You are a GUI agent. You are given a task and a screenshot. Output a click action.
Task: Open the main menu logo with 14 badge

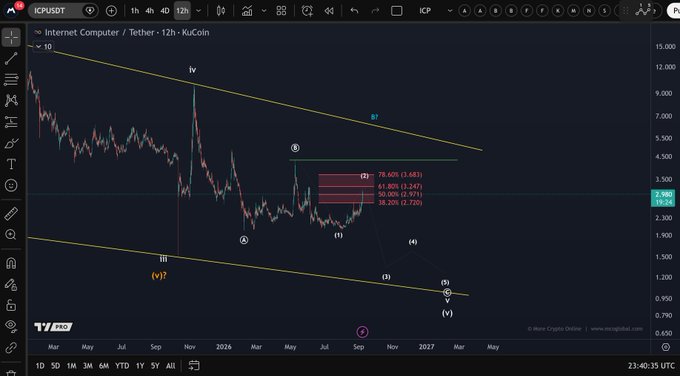pyautogui.click(x=12, y=10)
